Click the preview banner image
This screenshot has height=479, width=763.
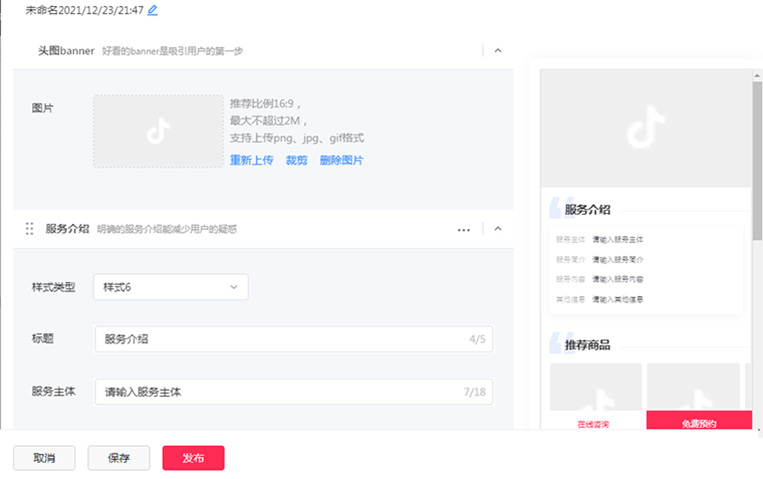pyautogui.click(x=646, y=128)
